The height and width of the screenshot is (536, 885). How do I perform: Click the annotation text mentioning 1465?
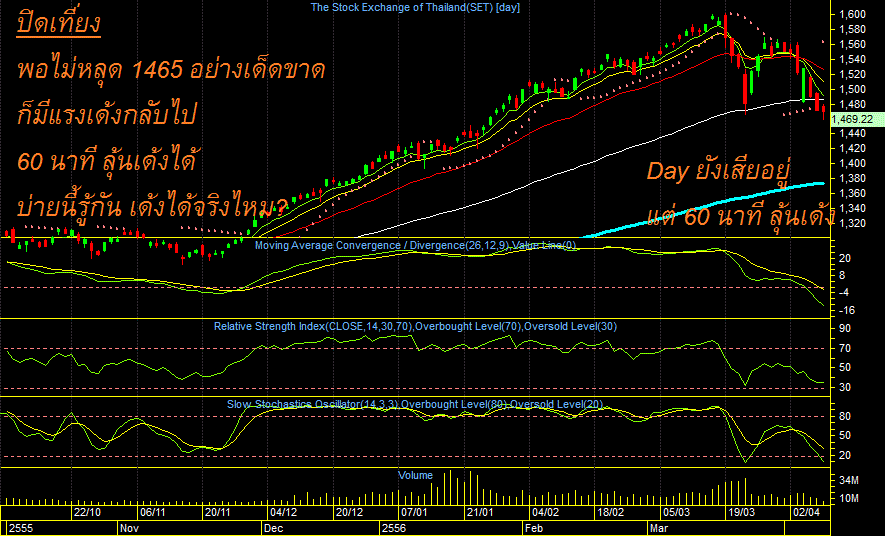tap(171, 69)
